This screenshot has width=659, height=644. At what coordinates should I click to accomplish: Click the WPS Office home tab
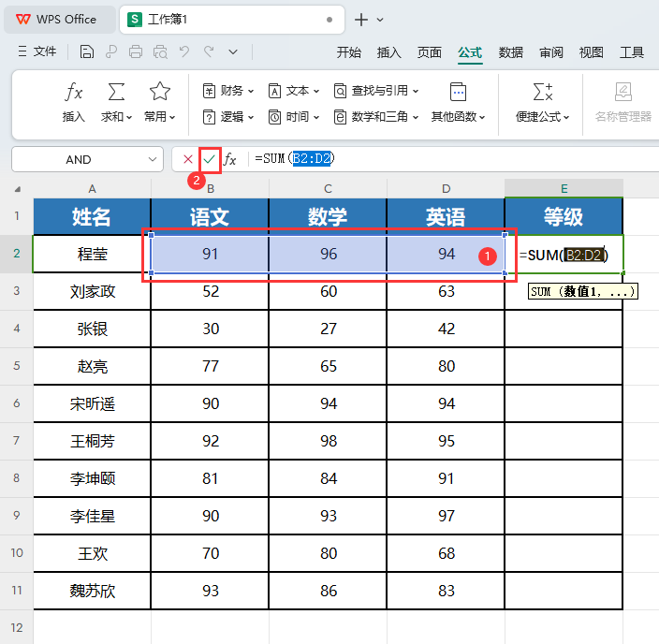coord(59,20)
